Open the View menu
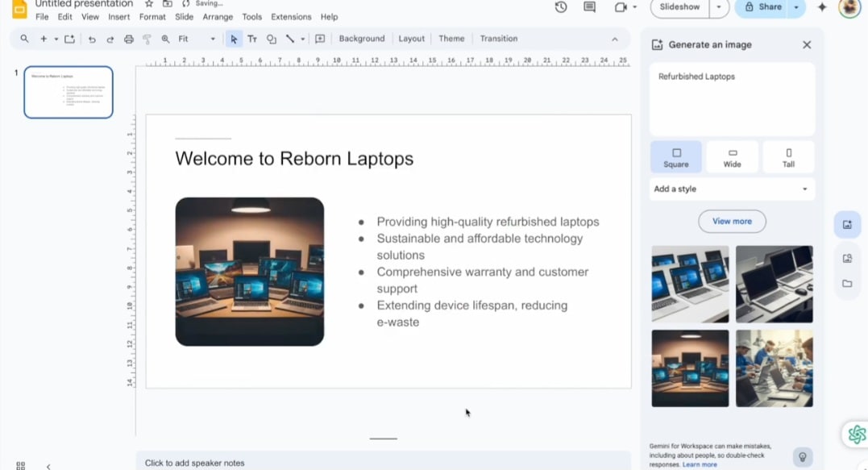This screenshot has width=868, height=470. pos(89,17)
